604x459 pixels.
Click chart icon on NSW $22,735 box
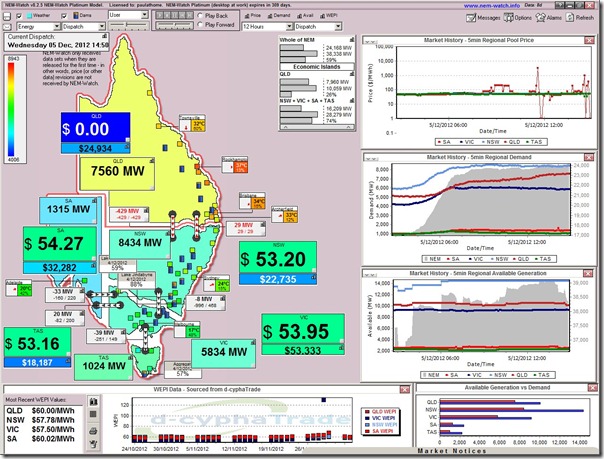[x=314, y=277]
